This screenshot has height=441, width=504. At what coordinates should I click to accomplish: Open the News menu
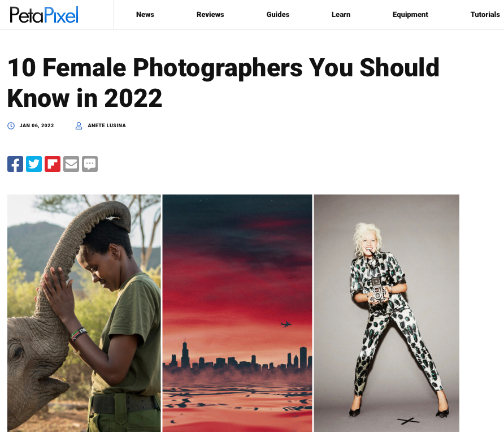click(x=145, y=15)
